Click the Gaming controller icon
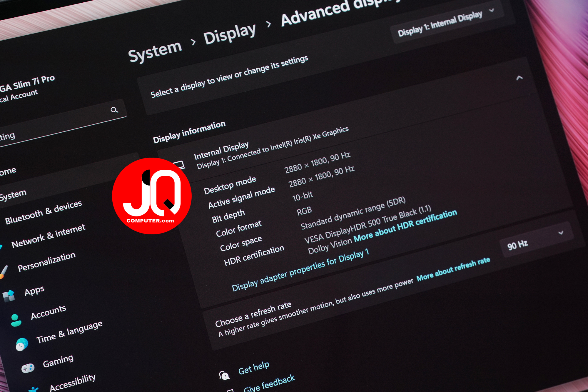The width and height of the screenshot is (588, 392). [x=28, y=368]
